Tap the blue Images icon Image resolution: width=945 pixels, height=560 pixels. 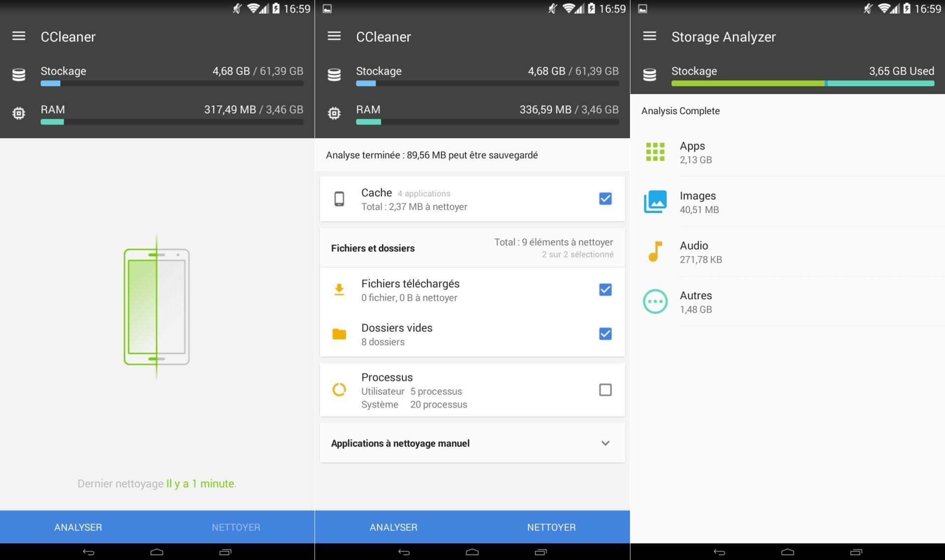[x=655, y=202]
